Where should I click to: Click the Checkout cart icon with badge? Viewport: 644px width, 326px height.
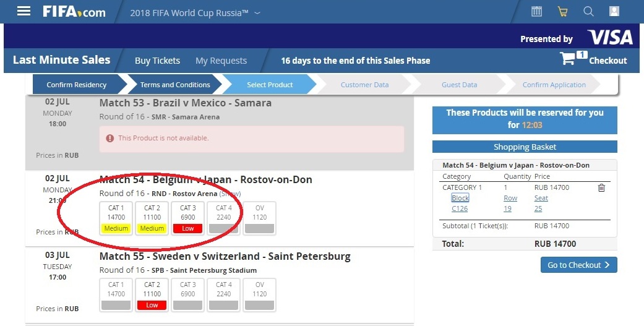573,58
